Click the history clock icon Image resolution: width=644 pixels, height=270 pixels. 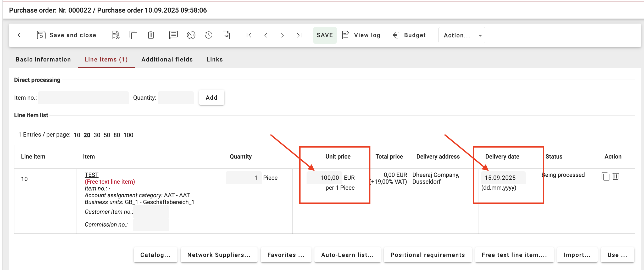point(209,35)
